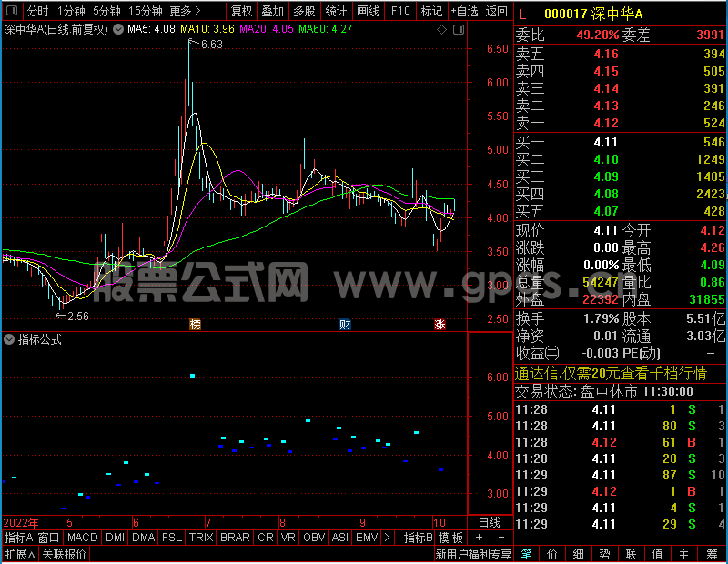Switch indicator to DMA
728x564 pixels.
pyautogui.click(x=144, y=538)
